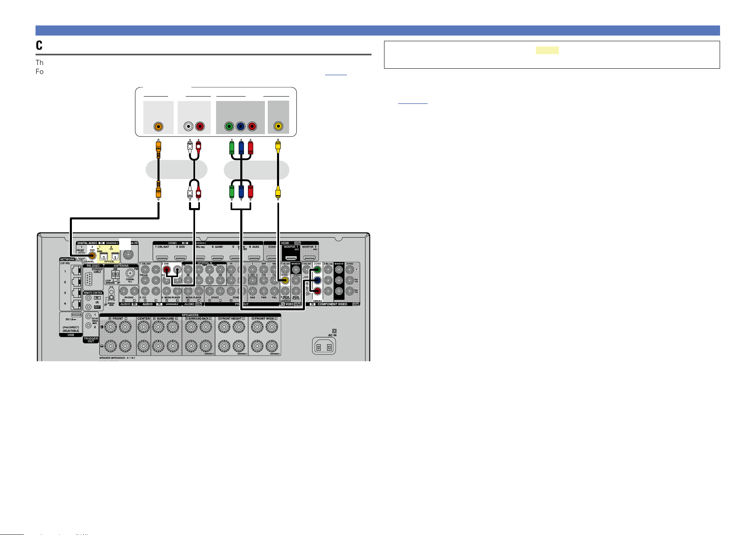Viewport: 756px width, 535px height.
Task: Click the USB port above 5V/1A
Action: click(x=76, y=314)
